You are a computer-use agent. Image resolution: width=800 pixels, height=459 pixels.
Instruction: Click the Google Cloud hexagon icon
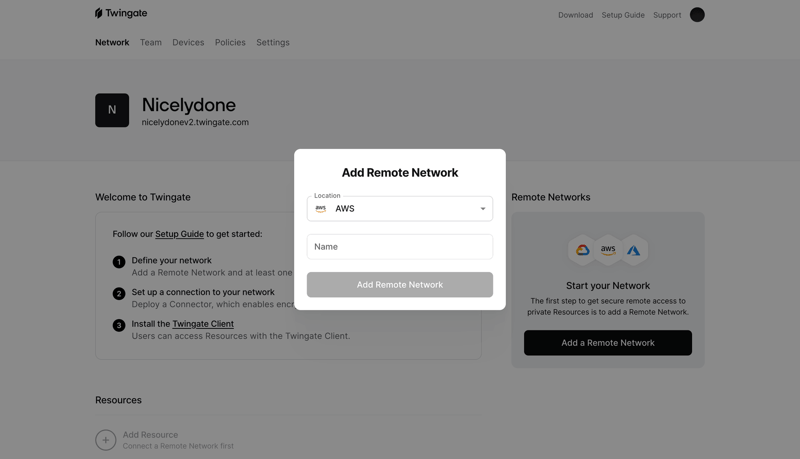click(x=582, y=250)
